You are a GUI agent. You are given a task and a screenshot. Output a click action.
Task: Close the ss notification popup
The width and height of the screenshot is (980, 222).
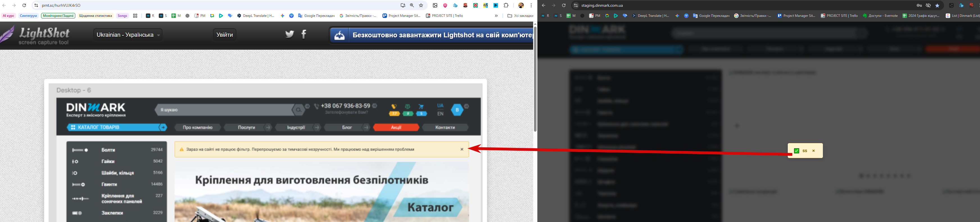click(813, 151)
